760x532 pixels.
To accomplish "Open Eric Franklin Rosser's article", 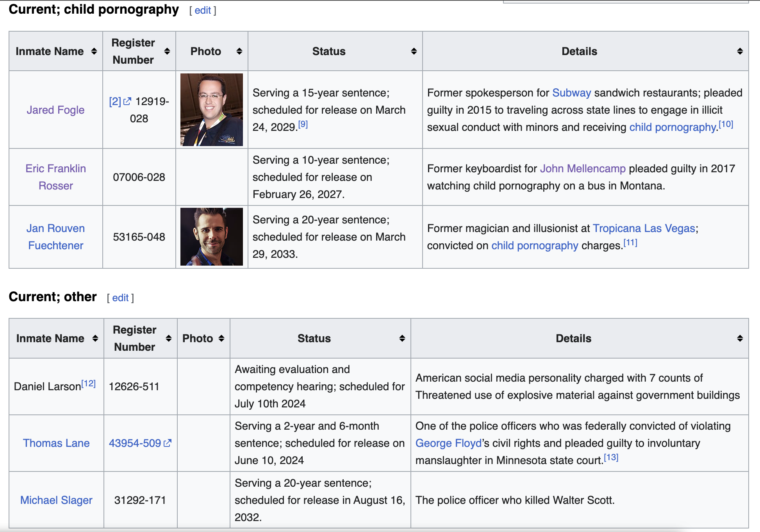I will 56,177.
